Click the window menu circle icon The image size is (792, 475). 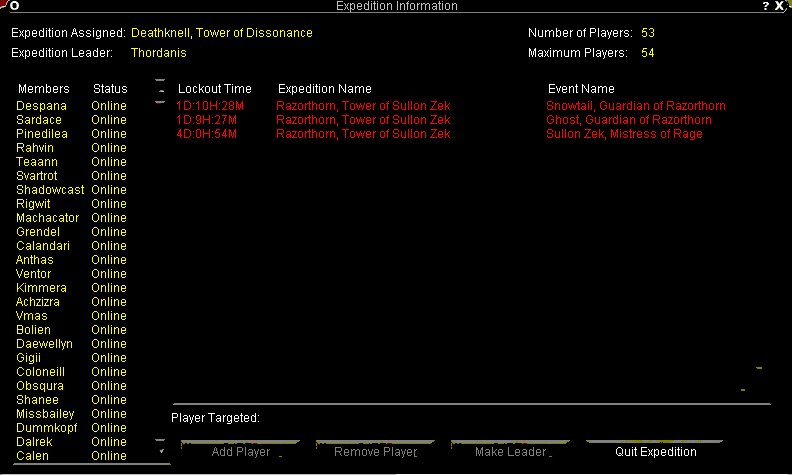click(x=15, y=6)
